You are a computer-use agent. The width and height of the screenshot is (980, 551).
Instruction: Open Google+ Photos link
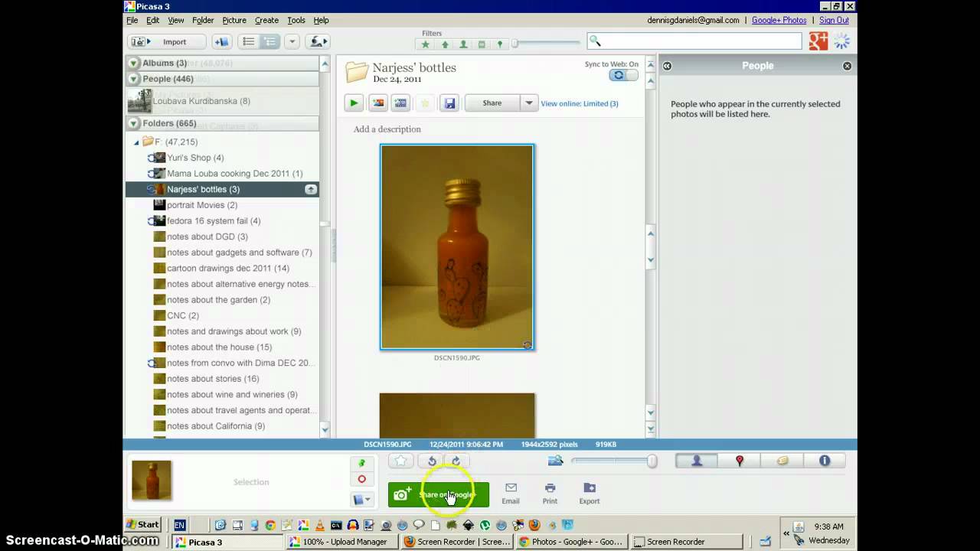pyautogui.click(x=779, y=21)
